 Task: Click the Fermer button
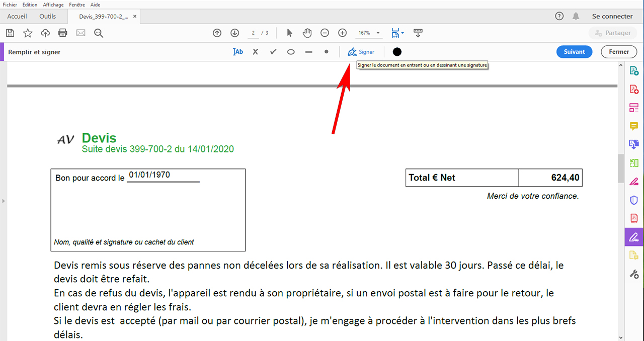[x=619, y=52]
